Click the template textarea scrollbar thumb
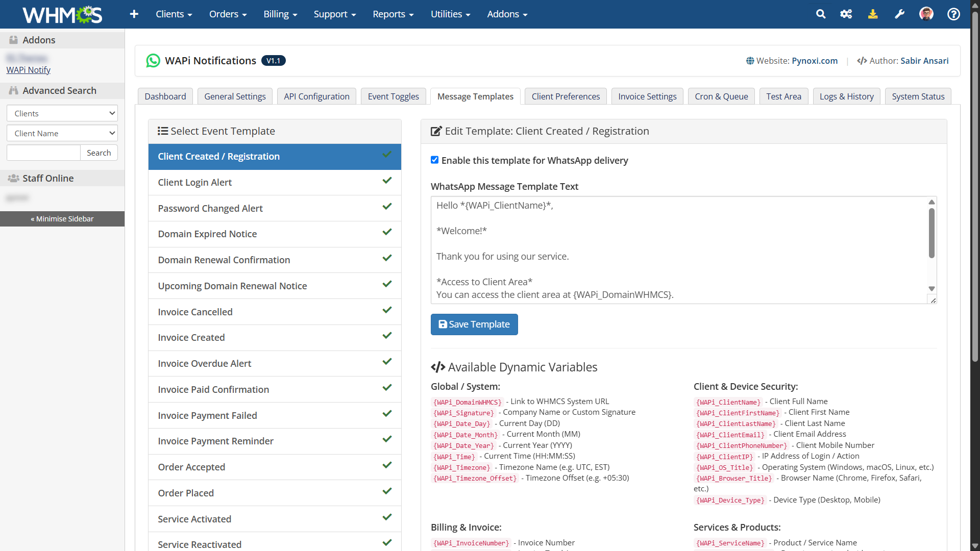This screenshot has width=980, height=551. (932, 233)
